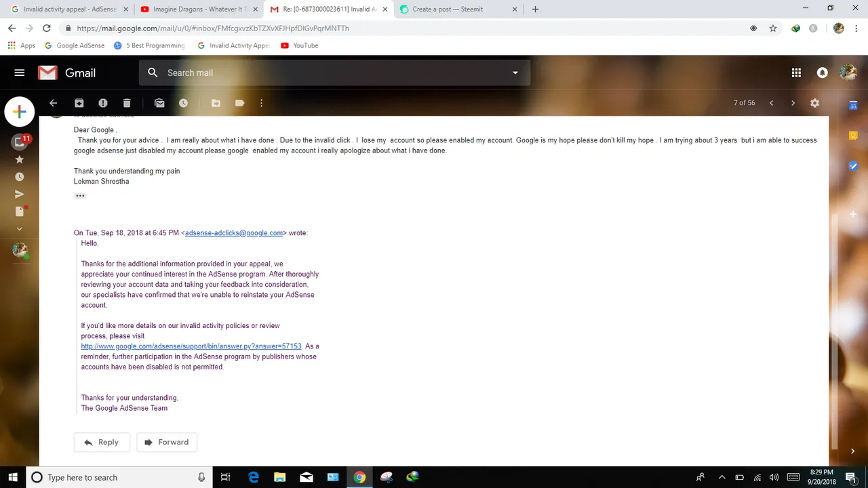Open File Explorer from the taskbar
The height and width of the screenshot is (488, 868).
(x=280, y=477)
